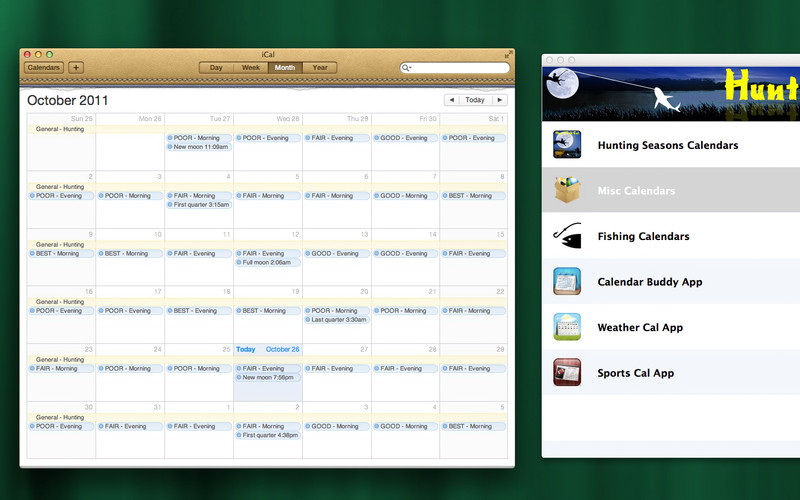
Task: Select the Month view tab
Action: coord(285,68)
